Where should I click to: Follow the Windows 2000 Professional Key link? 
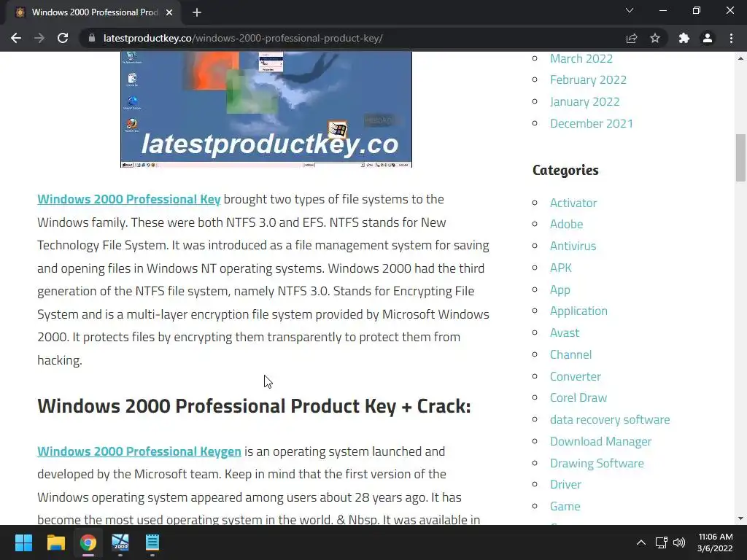[x=128, y=199]
